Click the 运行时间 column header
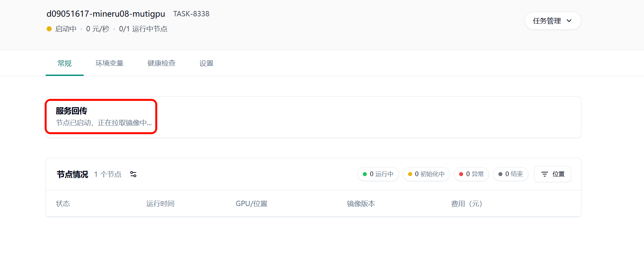Image resolution: width=644 pixels, height=279 pixels. tap(160, 204)
